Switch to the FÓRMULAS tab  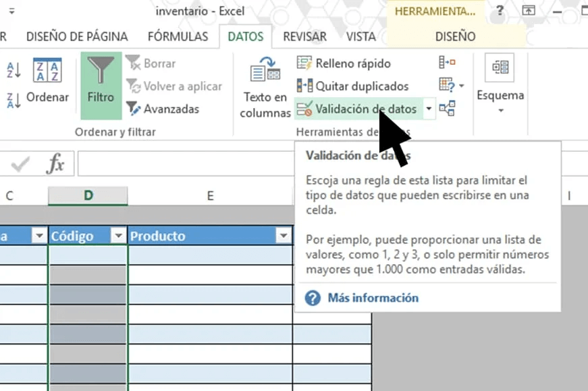coord(178,36)
